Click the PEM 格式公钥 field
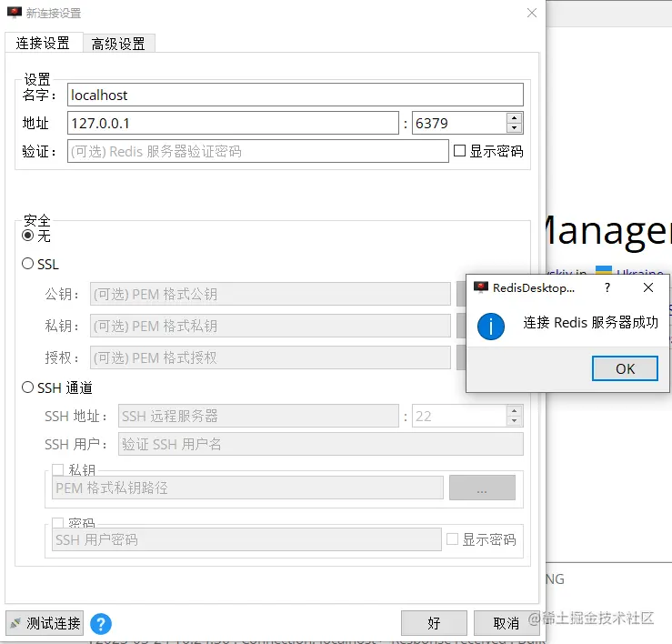This screenshot has width=672, height=644. (270, 294)
